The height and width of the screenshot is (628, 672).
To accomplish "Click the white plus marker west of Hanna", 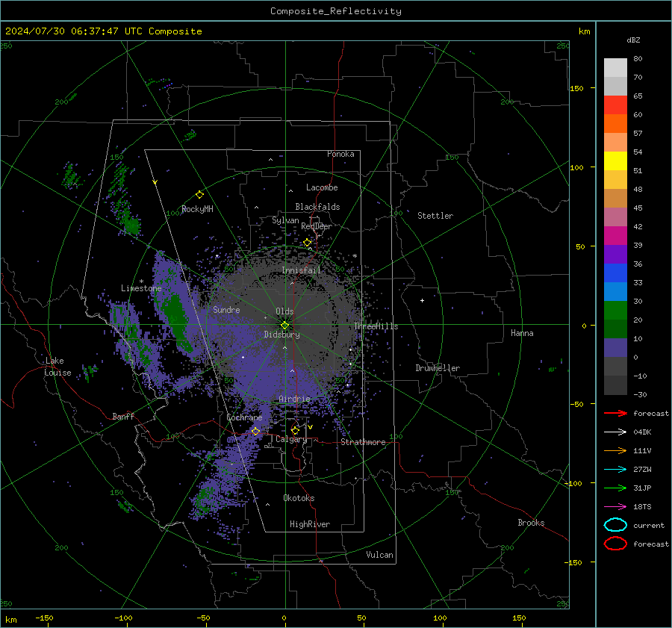I will click(422, 300).
